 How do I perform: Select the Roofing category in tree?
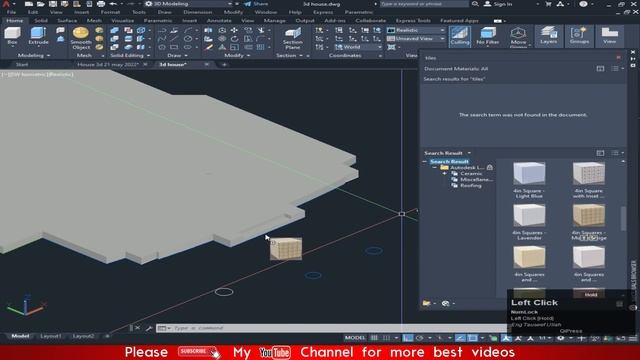[471, 186]
